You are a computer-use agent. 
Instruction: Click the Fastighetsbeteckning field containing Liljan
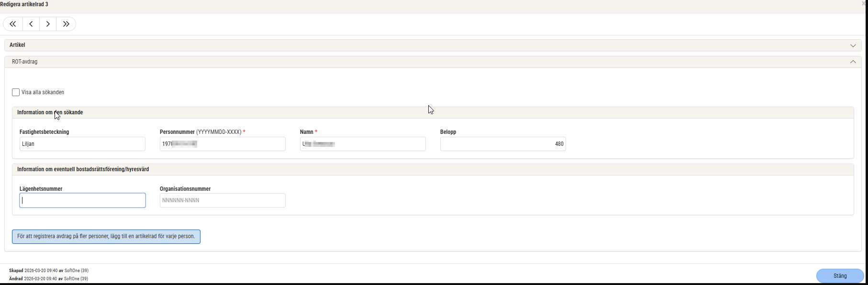(82, 144)
